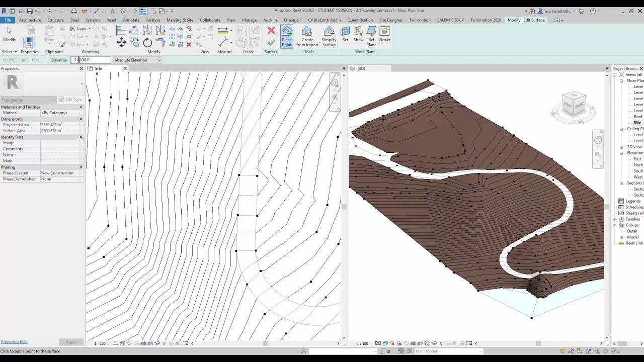The width and height of the screenshot is (644, 362).
Task: Click Show work plane icon
Action: click(358, 34)
